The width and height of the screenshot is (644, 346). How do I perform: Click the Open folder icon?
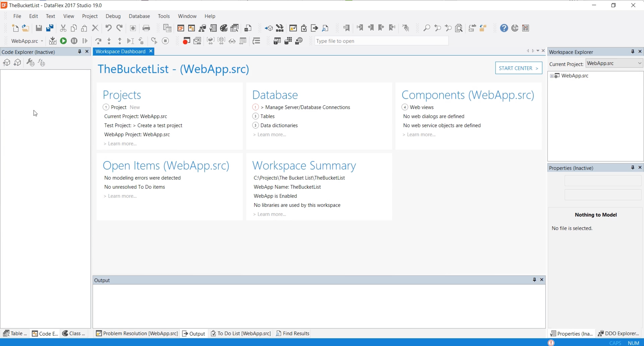pos(25,28)
